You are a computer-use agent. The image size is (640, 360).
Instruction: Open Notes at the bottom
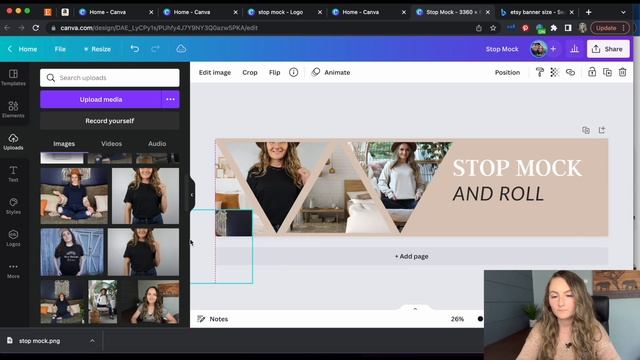(213, 319)
